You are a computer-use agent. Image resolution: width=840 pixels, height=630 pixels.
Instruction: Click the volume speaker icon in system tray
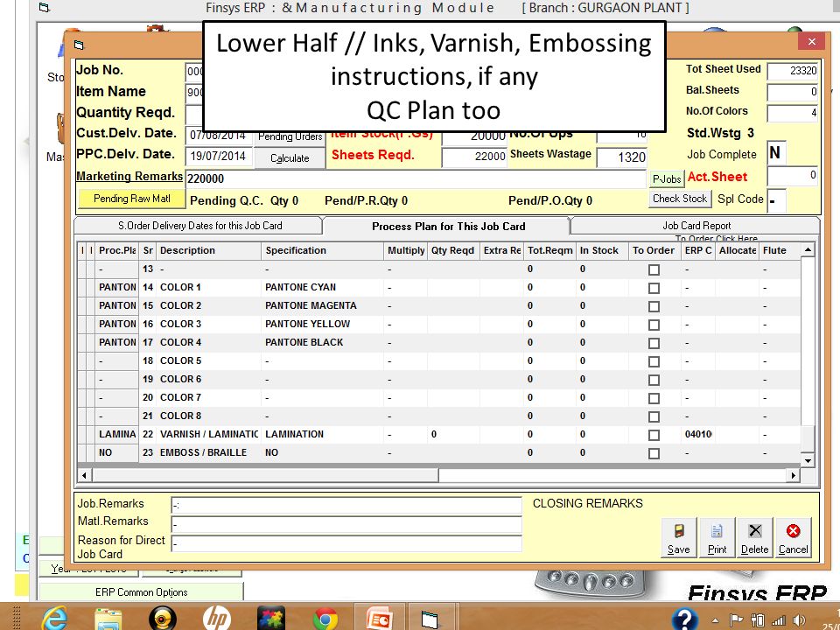pyautogui.click(x=798, y=619)
